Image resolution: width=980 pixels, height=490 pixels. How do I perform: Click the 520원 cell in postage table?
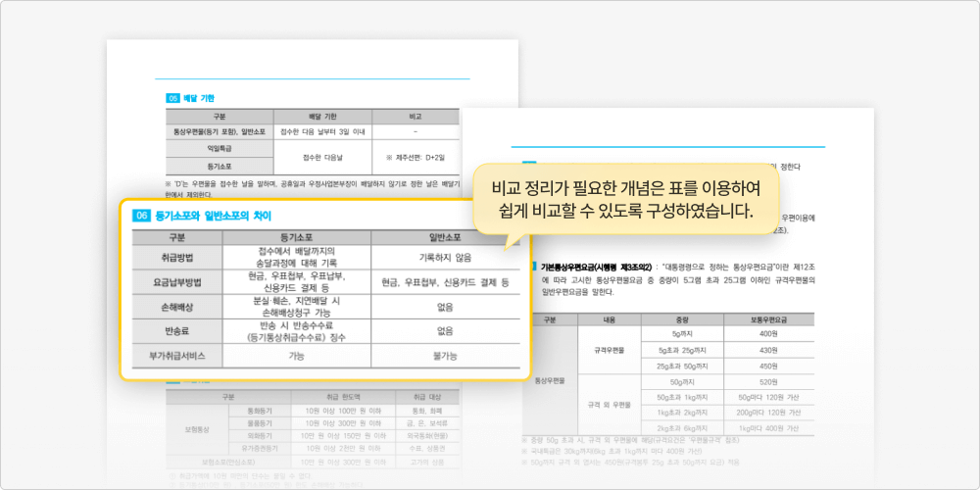[767, 380]
